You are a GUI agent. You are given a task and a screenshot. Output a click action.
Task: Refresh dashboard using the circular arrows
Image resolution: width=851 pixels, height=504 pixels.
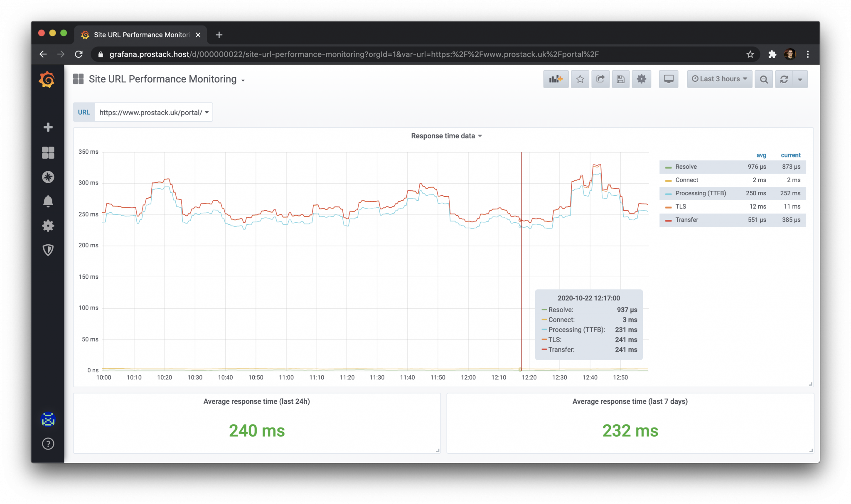click(x=784, y=79)
